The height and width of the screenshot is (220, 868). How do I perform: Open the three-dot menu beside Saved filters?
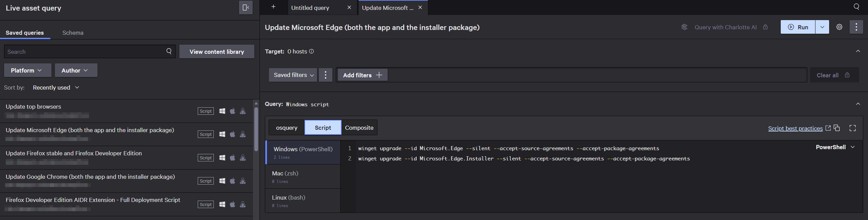(x=325, y=75)
